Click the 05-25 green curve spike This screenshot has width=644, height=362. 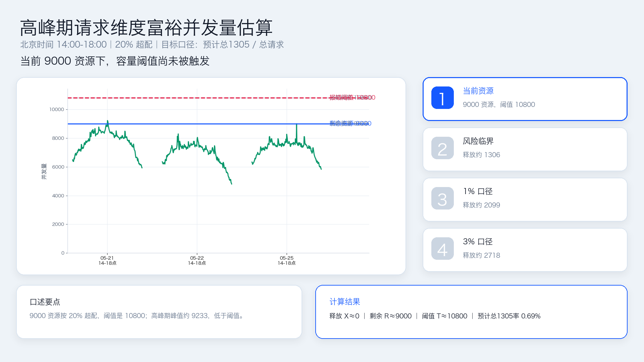297,125
